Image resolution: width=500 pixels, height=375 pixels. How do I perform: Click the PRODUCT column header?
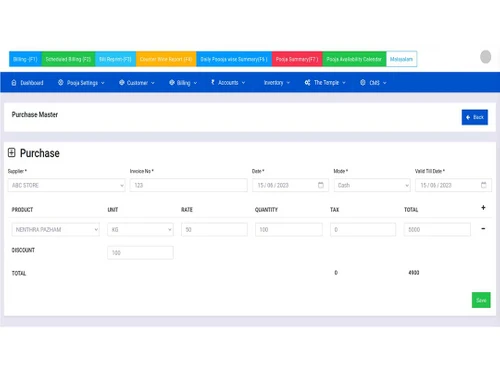coord(22,210)
